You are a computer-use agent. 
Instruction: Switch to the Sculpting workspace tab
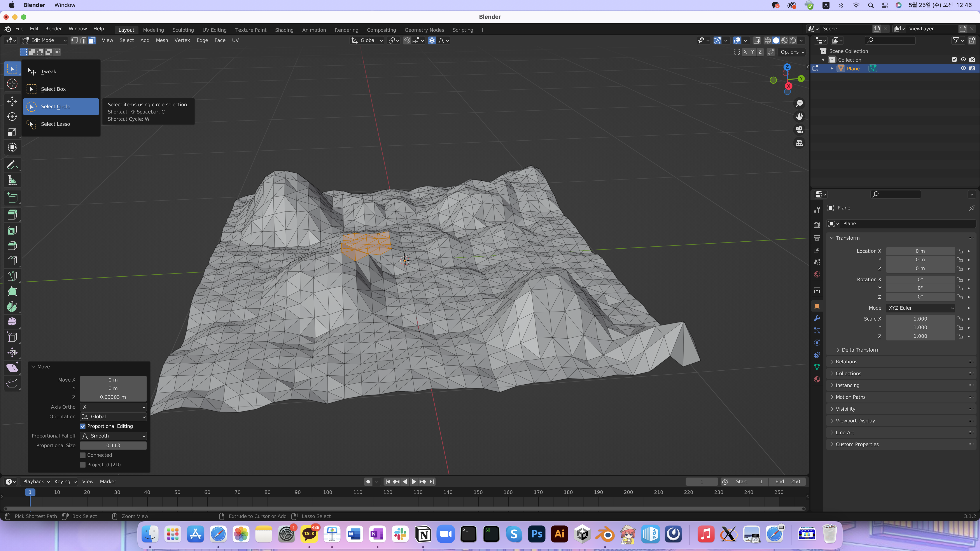point(183,30)
